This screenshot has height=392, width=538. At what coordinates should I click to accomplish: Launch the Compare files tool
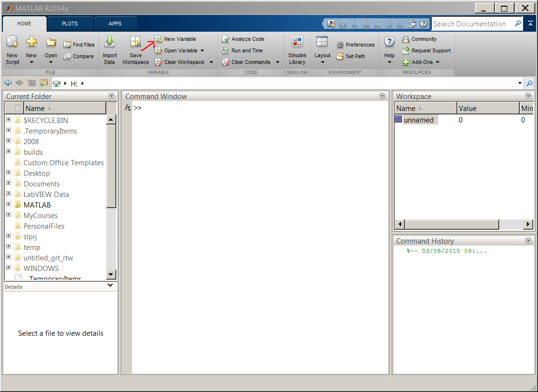pyautogui.click(x=79, y=56)
